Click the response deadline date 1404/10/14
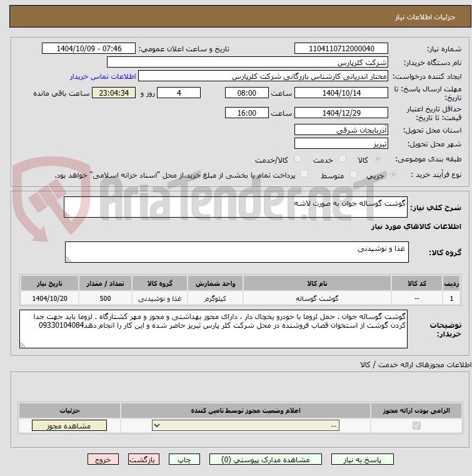Image resolution: width=472 pixels, height=476 pixels. 341,93
